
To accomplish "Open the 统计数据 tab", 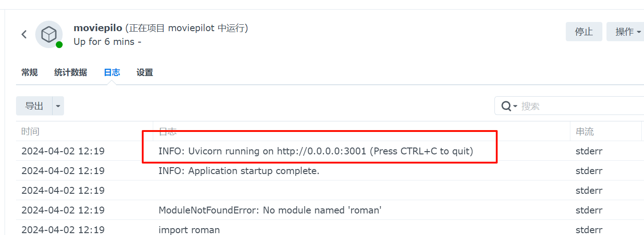I will tap(70, 72).
